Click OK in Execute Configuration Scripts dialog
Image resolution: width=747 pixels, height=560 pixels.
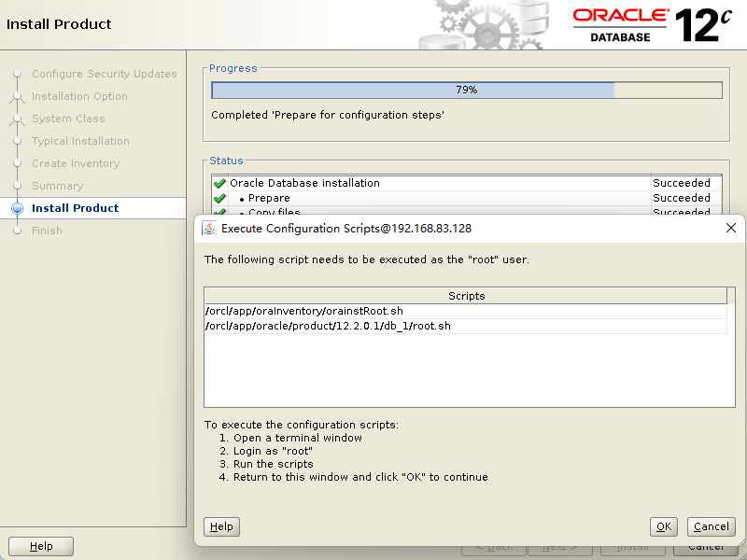[x=663, y=526]
